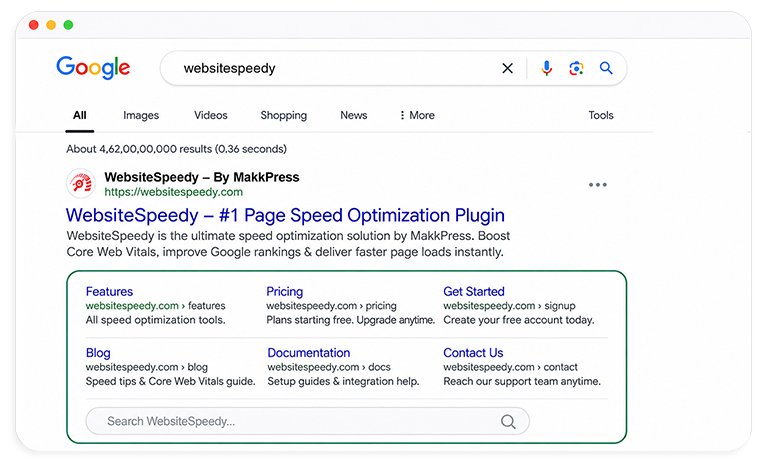Viewport: 768px width, 462px height.
Task: Open the Contact Us sitelink
Action: [x=473, y=353]
